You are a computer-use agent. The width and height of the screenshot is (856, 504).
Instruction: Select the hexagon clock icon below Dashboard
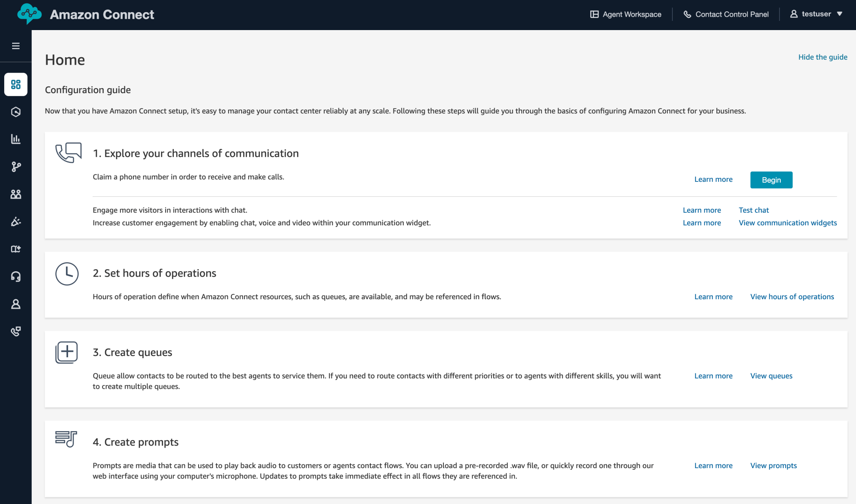point(16,112)
